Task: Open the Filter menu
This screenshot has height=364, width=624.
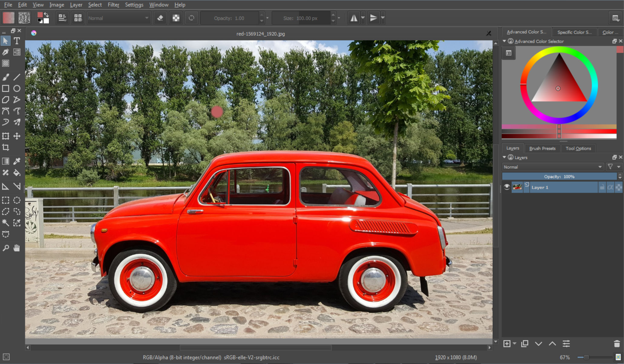Action: (113, 5)
